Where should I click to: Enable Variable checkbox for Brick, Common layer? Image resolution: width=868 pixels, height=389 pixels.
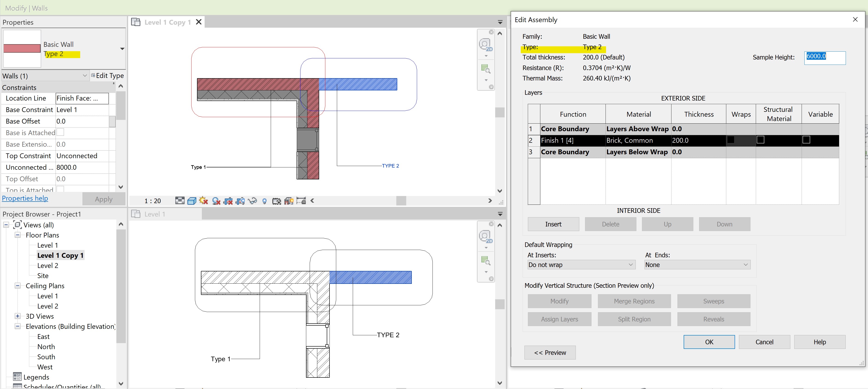pyautogui.click(x=806, y=139)
